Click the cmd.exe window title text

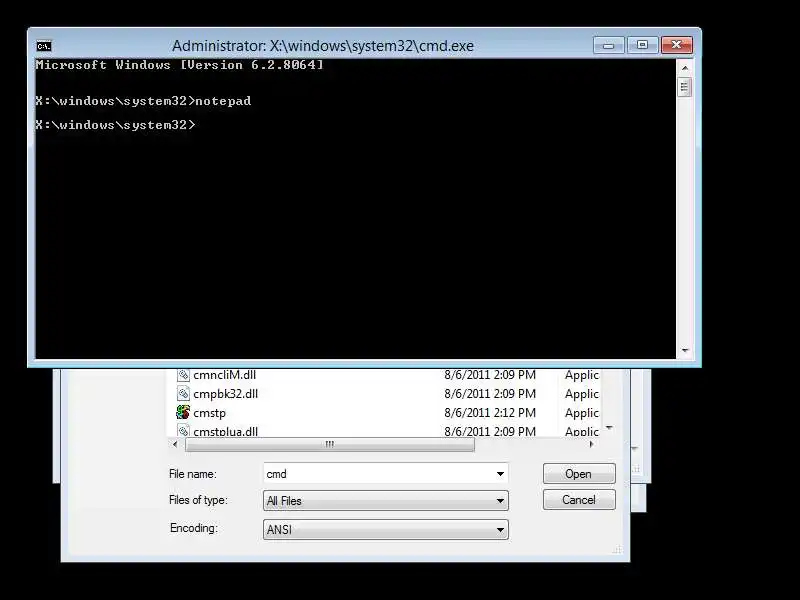(x=323, y=46)
